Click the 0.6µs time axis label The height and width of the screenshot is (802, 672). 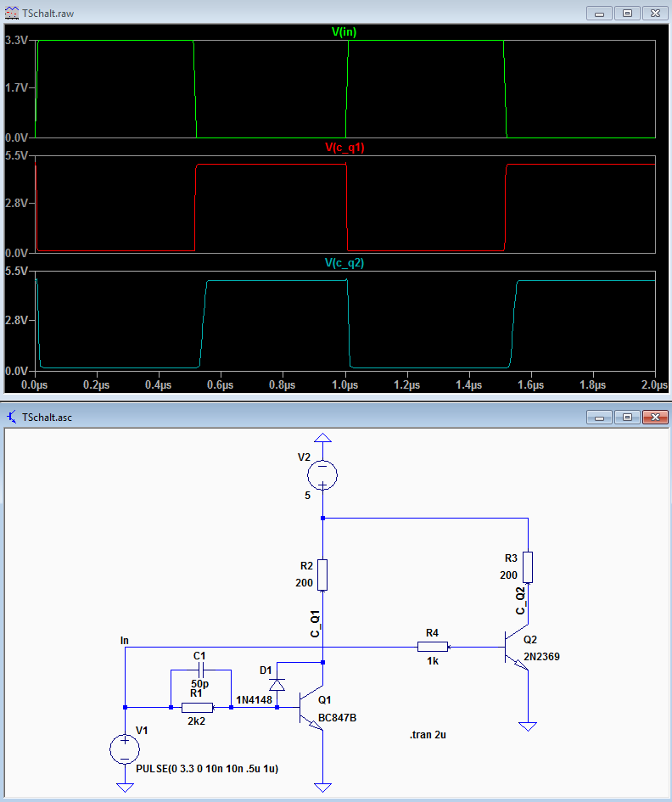pos(221,385)
